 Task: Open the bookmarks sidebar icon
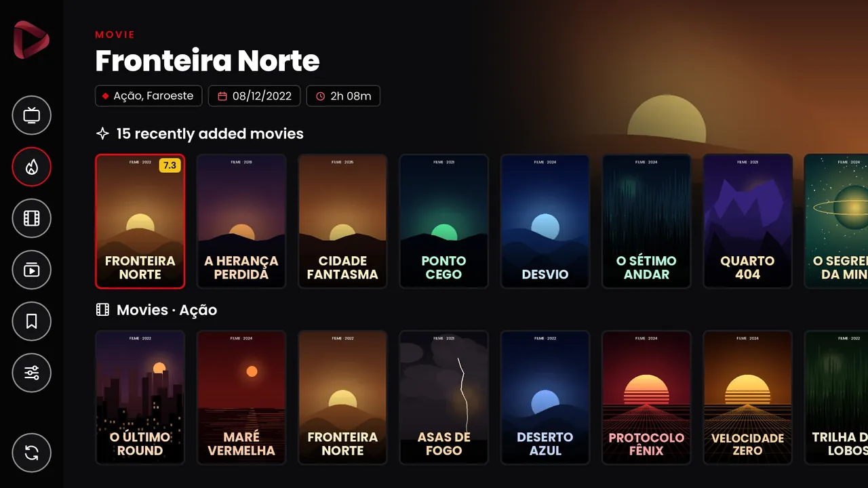pos(32,321)
